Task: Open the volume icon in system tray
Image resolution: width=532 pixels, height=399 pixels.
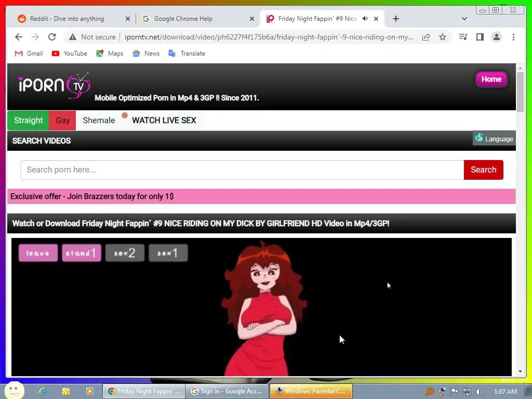Action: click(x=479, y=392)
